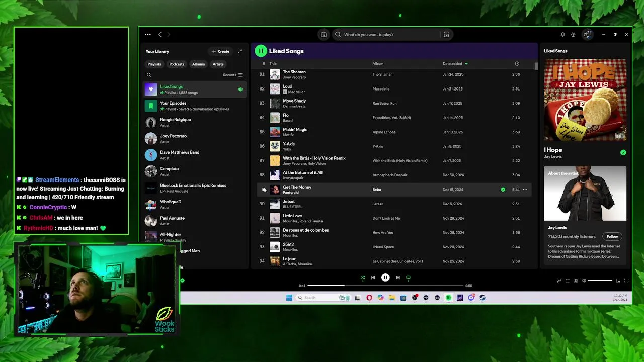Click Create in Your Library
Image resolution: width=644 pixels, height=362 pixels.
click(220, 51)
